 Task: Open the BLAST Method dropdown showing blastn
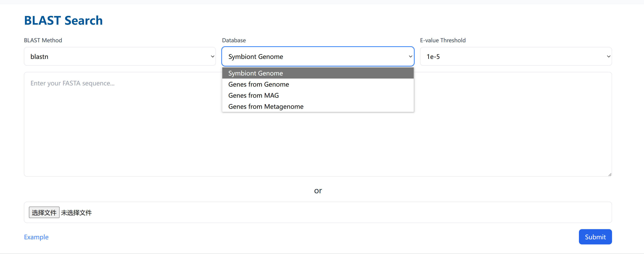(x=120, y=56)
